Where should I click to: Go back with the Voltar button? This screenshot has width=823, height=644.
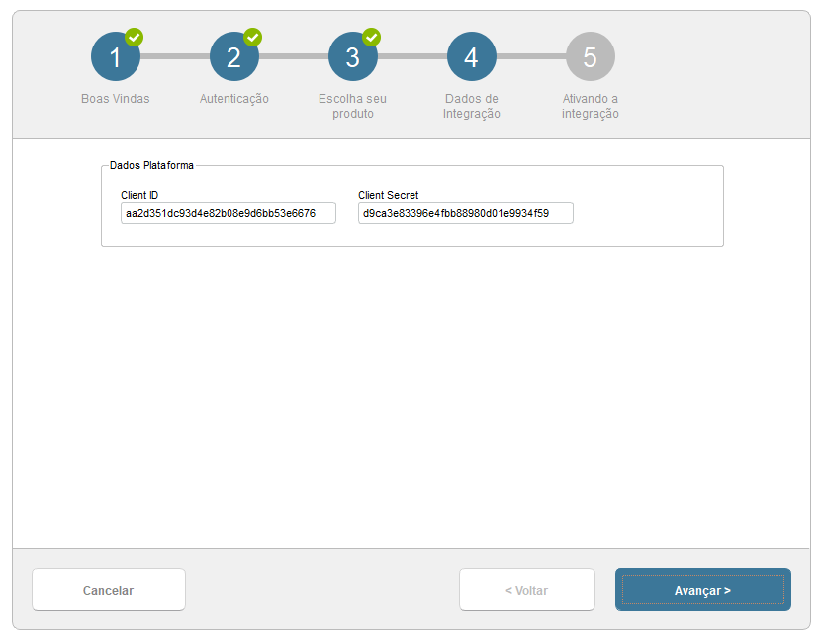click(527, 590)
